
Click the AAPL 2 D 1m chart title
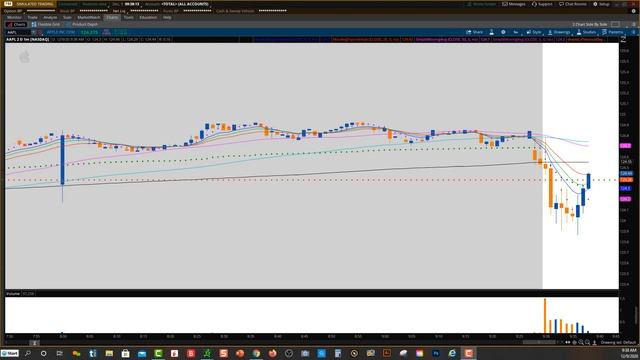27,40
